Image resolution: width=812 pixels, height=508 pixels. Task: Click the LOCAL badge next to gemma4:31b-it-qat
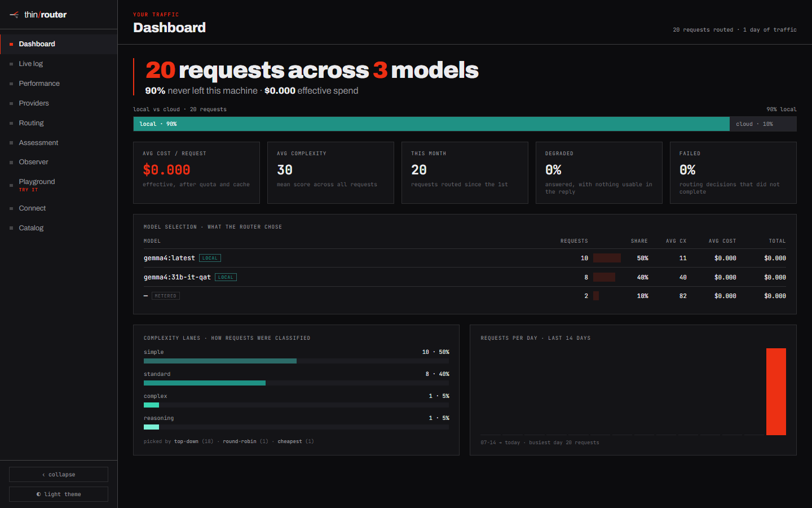point(226,277)
